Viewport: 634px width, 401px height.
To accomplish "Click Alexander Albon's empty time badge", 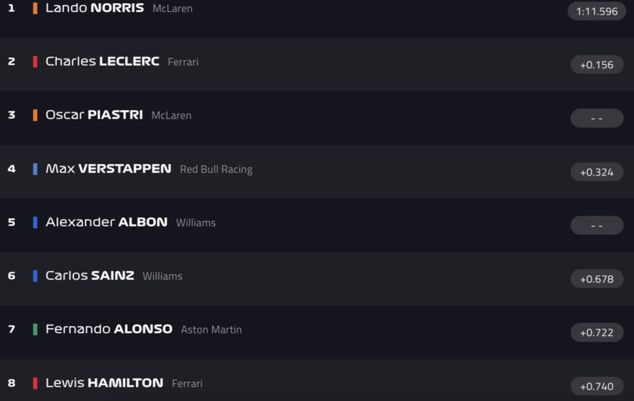I will 597,225.
